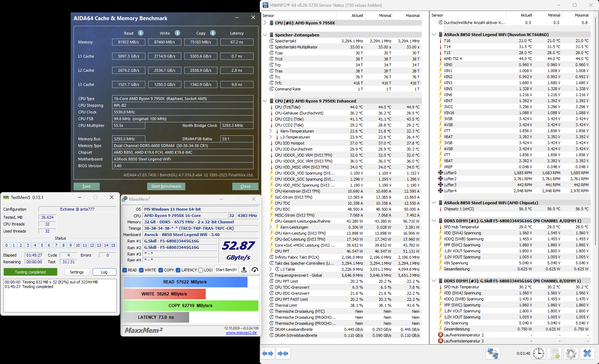Click the Save button in AIDA64
Image resolution: width=599 pixels, height=364 pixels.
pyautogui.click(x=87, y=186)
